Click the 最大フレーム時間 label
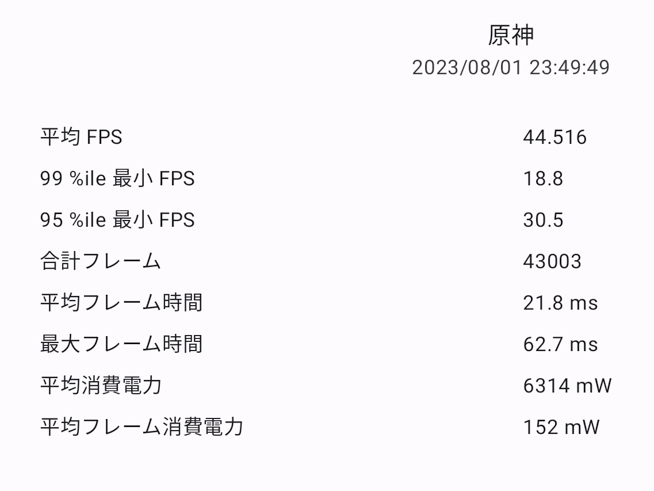Screen dimensions: 654x491 pos(121,344)
